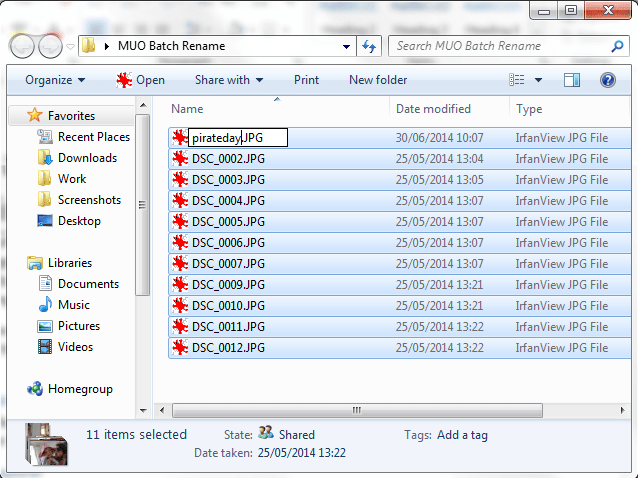The image size is (638, 478).
Task: Click the IrfanView icon beside DSC_0012.JPG
Action: tap(179, 348)
